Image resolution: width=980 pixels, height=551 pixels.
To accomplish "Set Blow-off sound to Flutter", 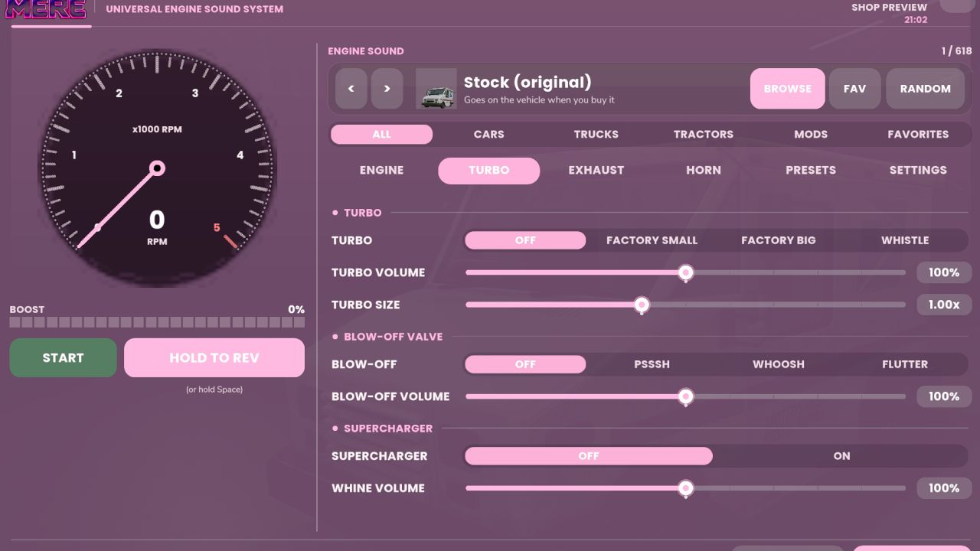I will click(905, 364).
